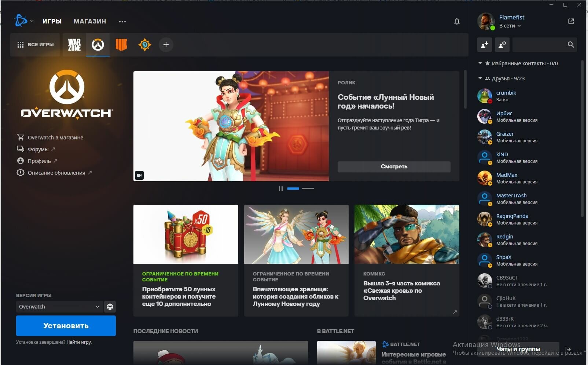
Task: Open d333rK's avatar
Action: coord(485,322)
